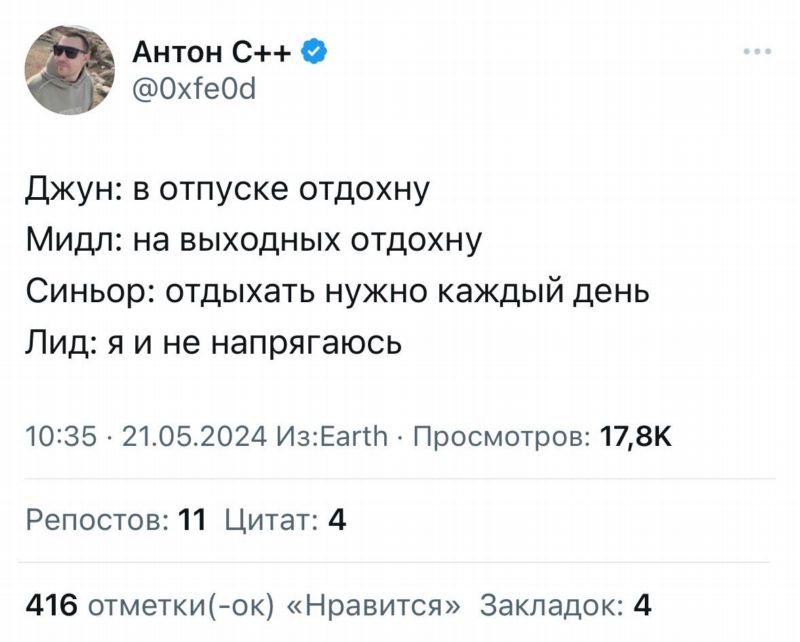
Task: Click the display name Антон C++
Action: (212, 52)
